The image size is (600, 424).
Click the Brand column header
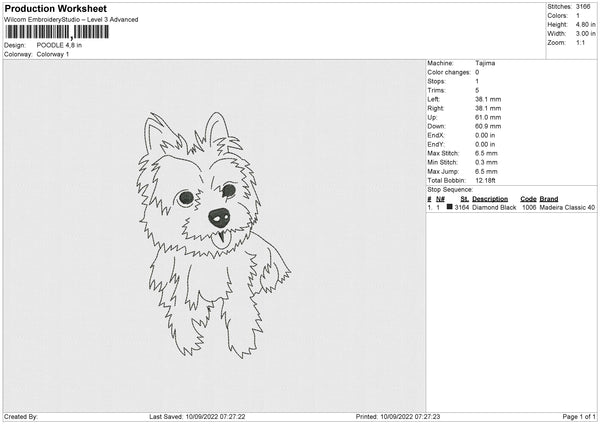click(x=549, y=199)
